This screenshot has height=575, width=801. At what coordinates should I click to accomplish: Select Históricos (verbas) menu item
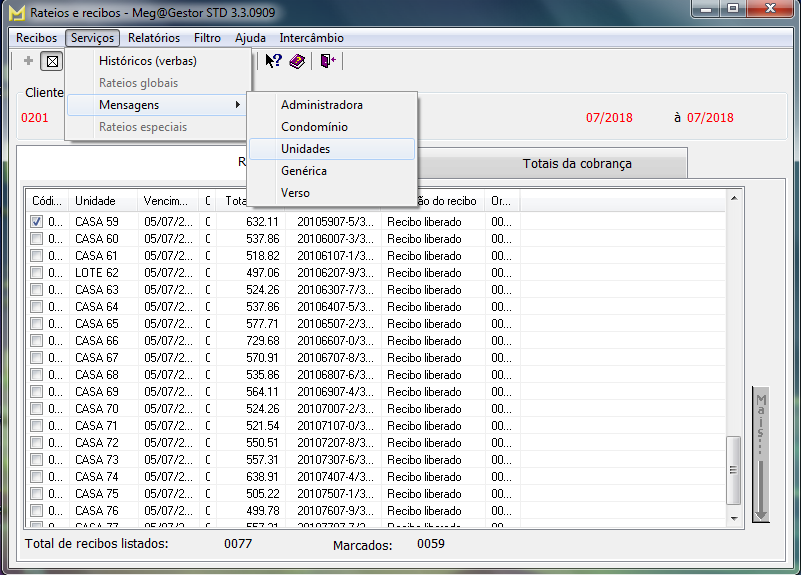point(148,61)
